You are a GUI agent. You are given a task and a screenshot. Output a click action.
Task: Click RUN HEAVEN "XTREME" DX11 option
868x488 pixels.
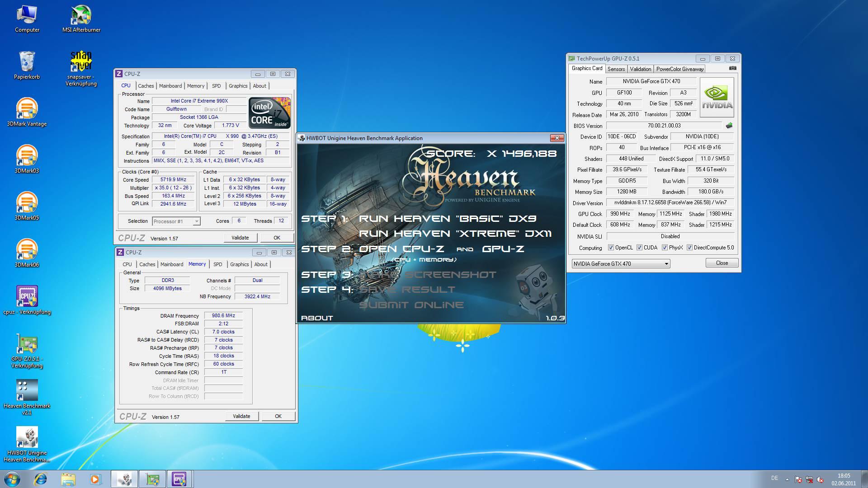pyautogui.click(x=455, y=234)
